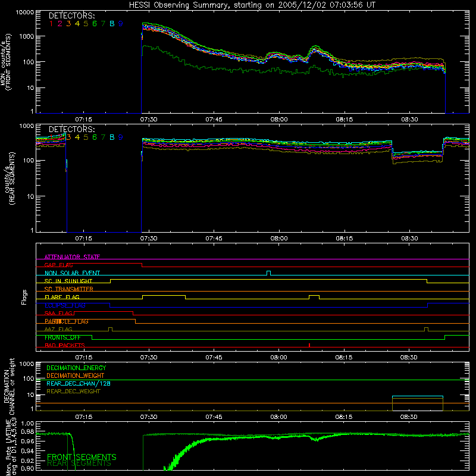476x476 pixels.
Task: Pick yellow detector 4 in front segments legend
Action: [x=77, y=24]
